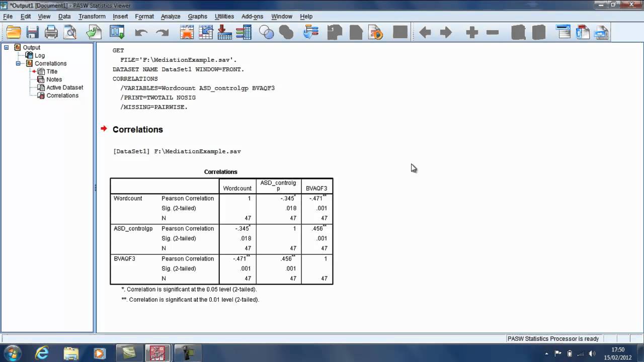
Task: Open the File menu
Action: (8, 17)
